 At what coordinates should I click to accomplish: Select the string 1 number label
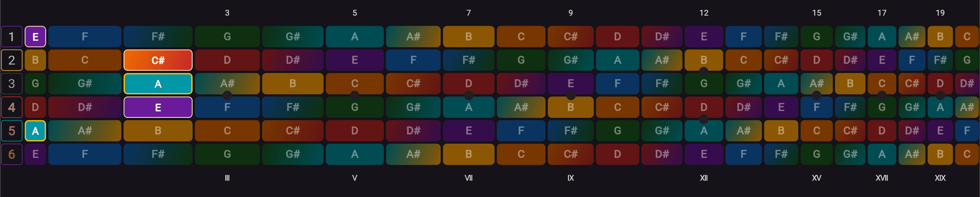(x=12, y=37)
